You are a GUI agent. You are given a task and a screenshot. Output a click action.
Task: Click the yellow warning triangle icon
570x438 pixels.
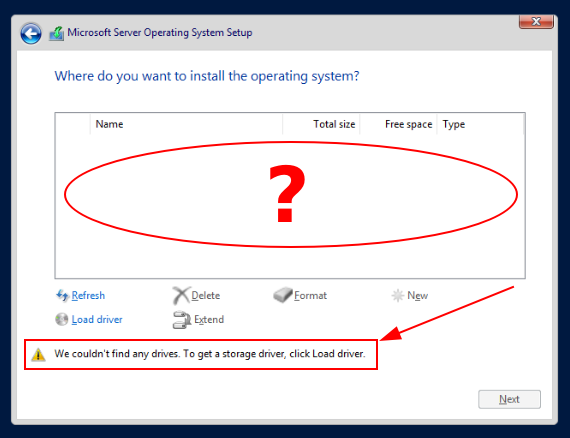pos(38,354)
